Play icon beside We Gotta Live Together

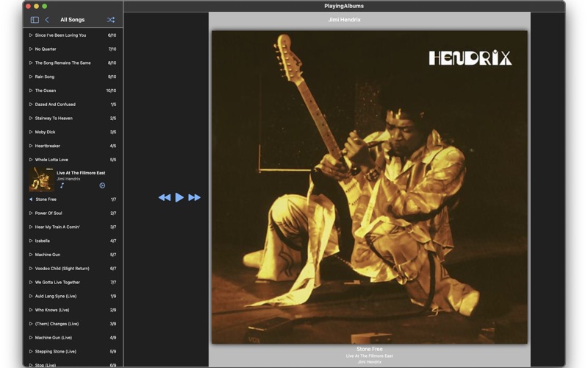(31, 283)
